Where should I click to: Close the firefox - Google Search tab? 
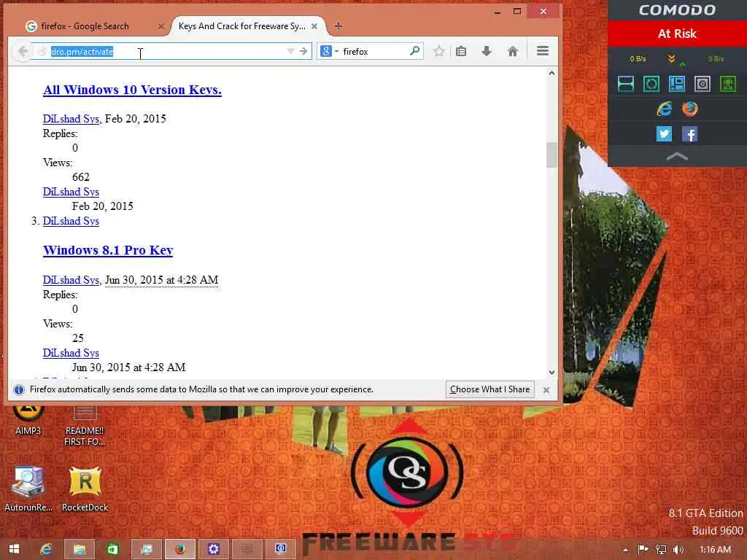(x=161, y=26)
